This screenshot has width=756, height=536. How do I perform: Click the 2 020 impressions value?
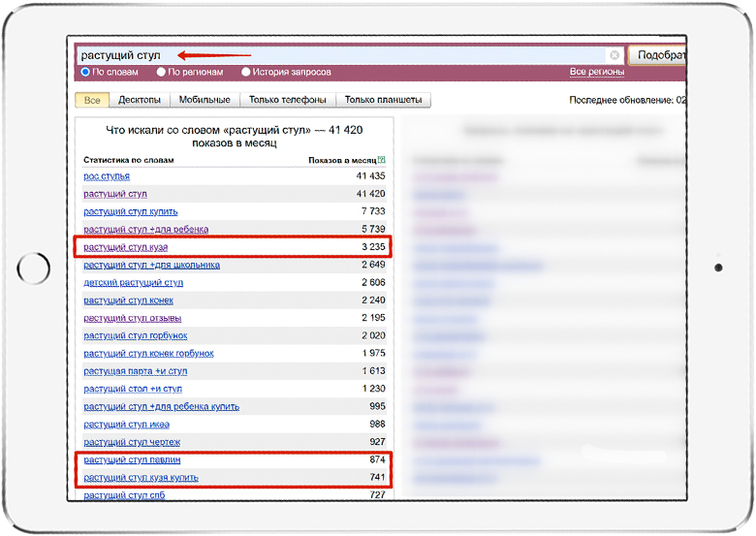[x=374, y=335]
